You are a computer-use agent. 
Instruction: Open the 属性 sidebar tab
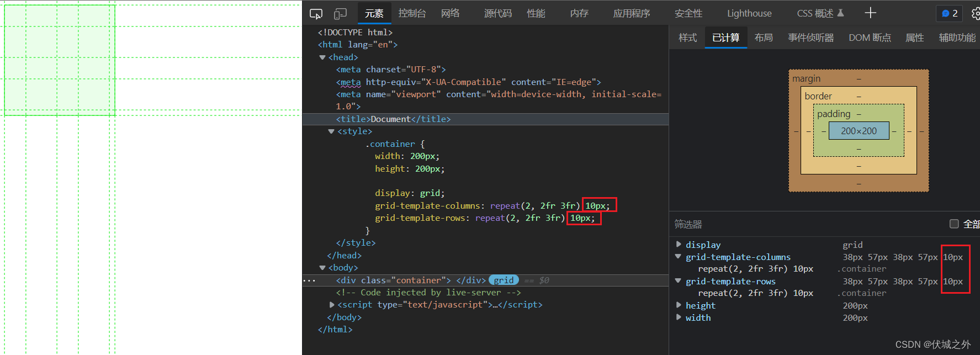(914, 38)
